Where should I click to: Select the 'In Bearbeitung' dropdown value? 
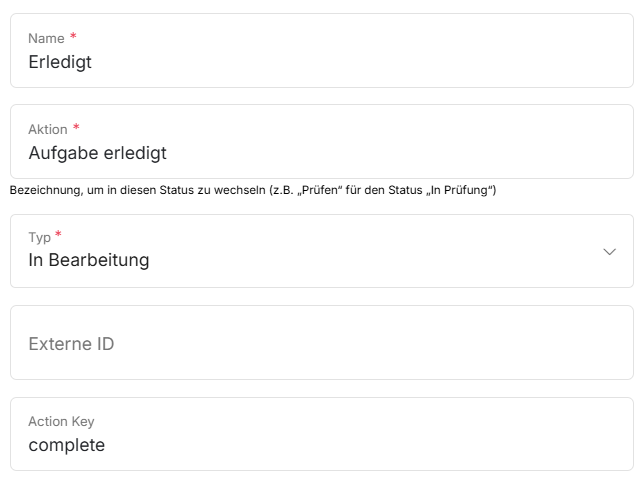pyautogui.click(x=89, y=261)
